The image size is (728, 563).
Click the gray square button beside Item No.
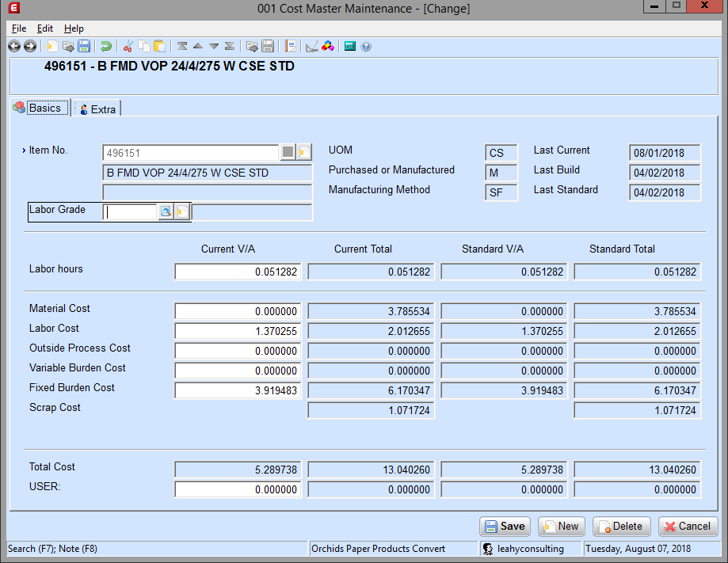click(288, 152)
